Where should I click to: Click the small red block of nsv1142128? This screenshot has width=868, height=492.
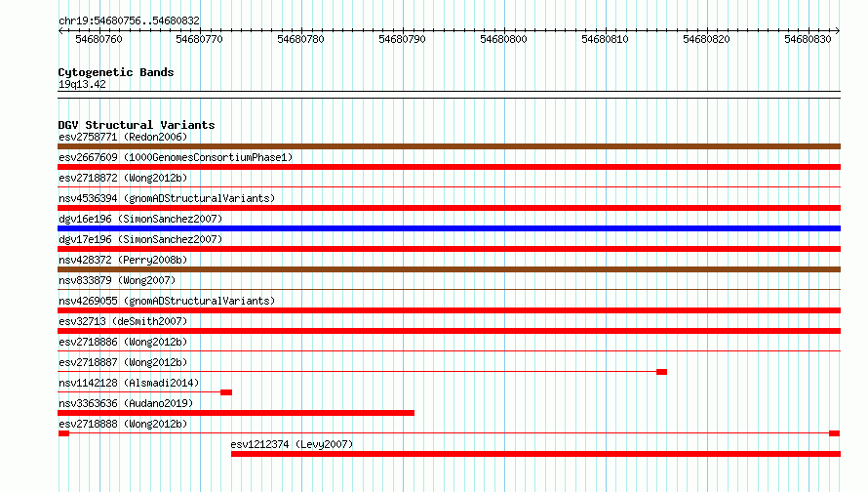tap(226, 392)
